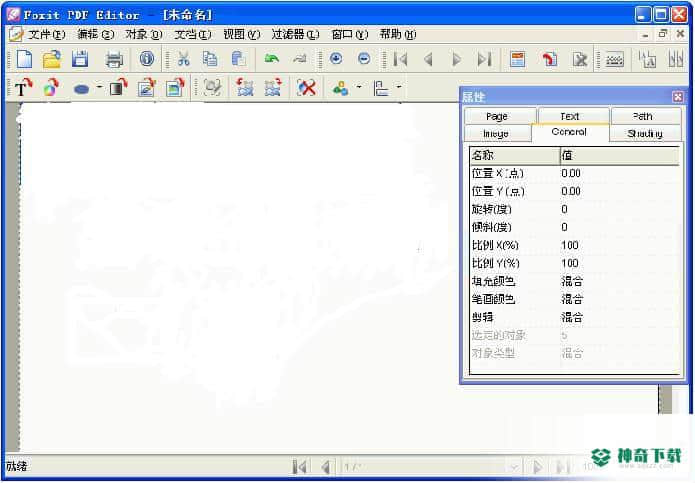This screenshot has height=483, width=695.
Task: Open a file with the folder icon
Action: click(x=52, y=59)
